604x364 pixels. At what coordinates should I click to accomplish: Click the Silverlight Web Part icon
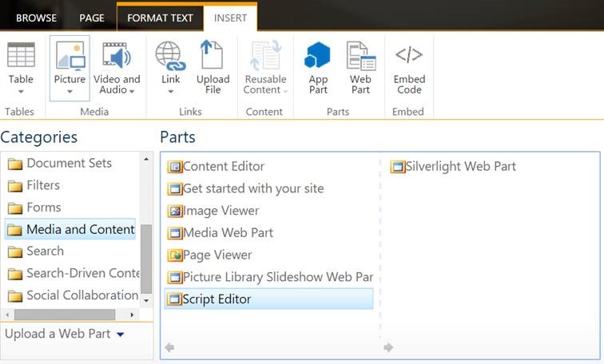398,167
